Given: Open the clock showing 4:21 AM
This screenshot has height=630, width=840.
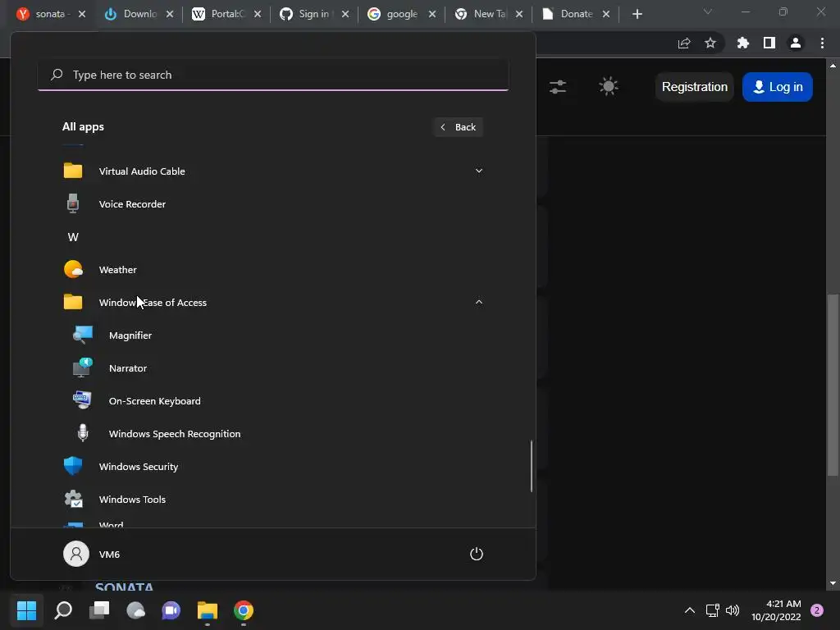Looking at the screenshot, I should click(776, 610).
